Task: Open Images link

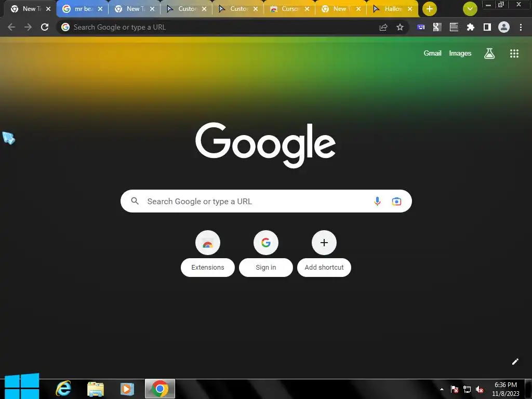Action: point(460,54)
